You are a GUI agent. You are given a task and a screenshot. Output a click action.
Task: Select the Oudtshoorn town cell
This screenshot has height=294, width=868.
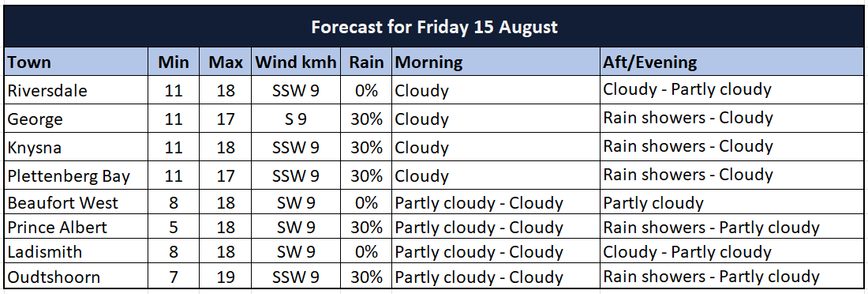[x=77, y=277]
